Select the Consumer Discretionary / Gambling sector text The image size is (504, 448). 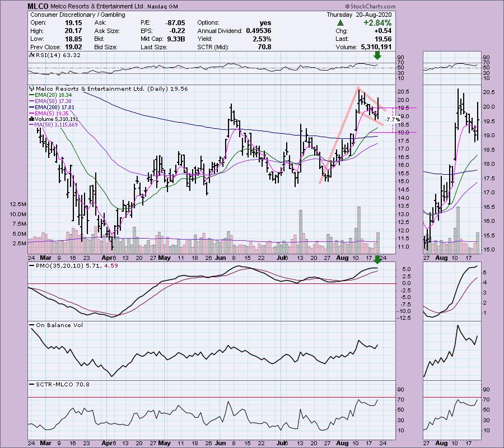[x=77, y=15]
